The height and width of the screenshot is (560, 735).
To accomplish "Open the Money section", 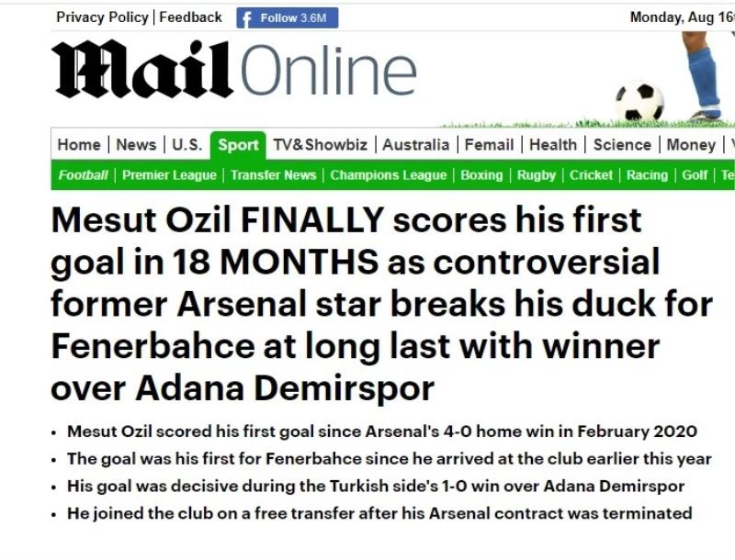I will pos(691,144).
